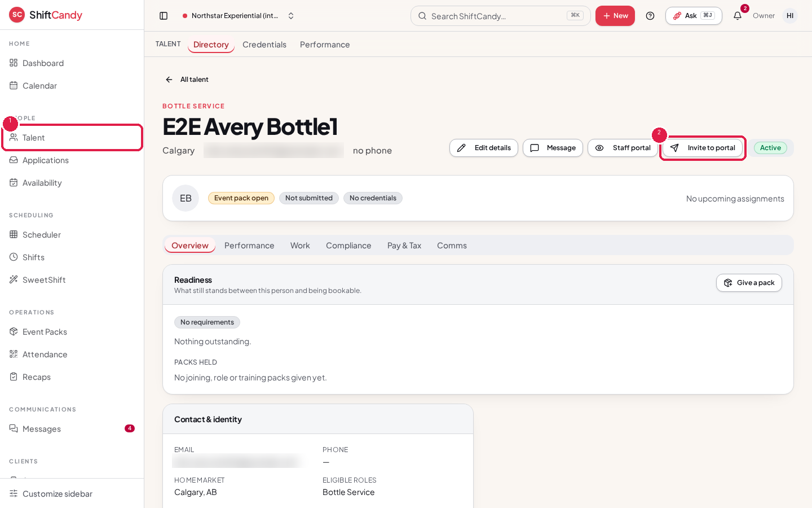Viewport: 812px width, 508px height.
Task: Click the Active status badge
Action: coord(770,148)
